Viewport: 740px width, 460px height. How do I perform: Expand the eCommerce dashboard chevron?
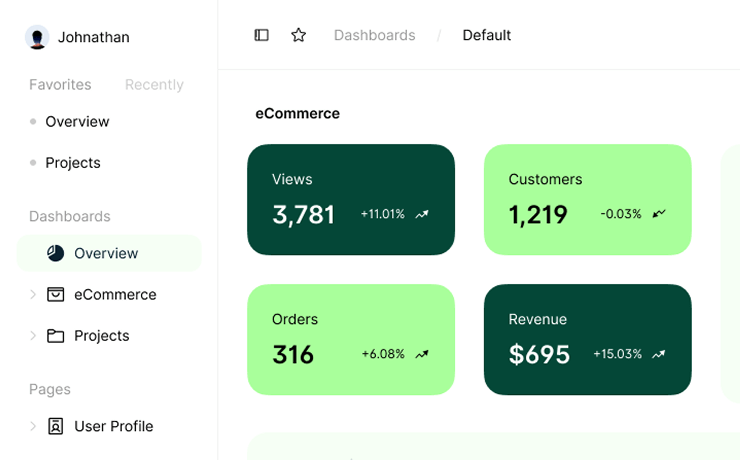click(33, 294)
